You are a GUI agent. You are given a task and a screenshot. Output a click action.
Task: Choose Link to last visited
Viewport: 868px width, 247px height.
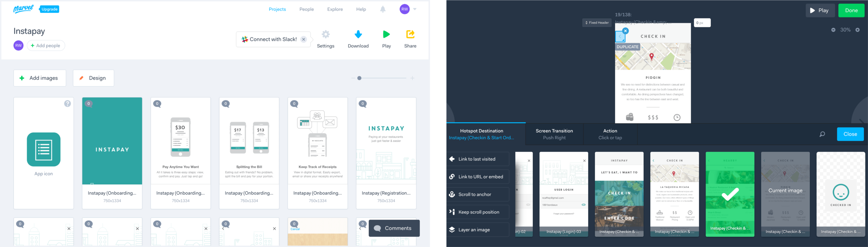478,159
